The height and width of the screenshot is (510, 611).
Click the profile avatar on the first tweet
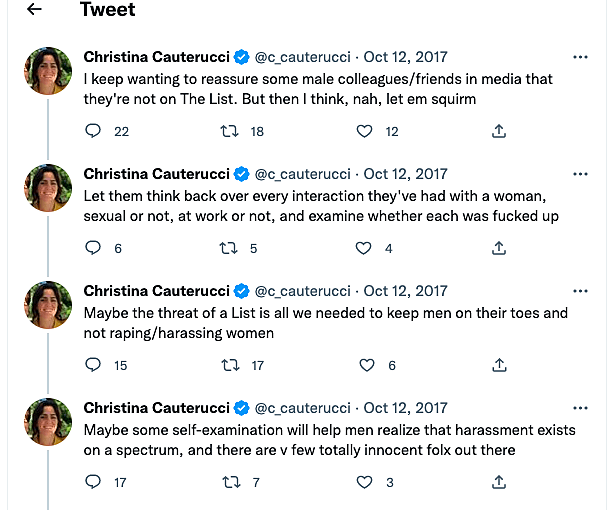(x=48, y=71)
